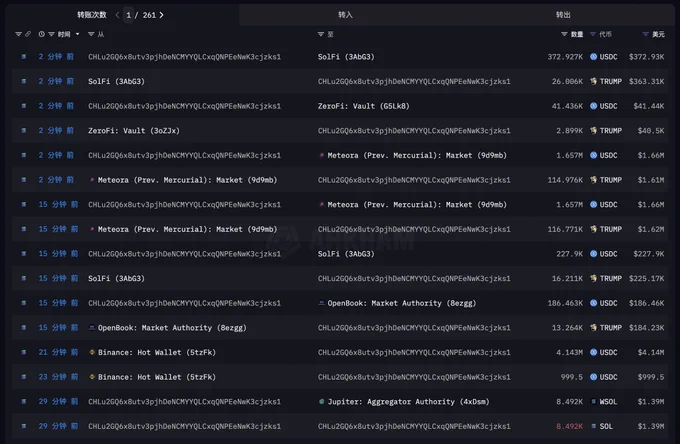Image resolution: width=680 pixels, height=444 pixels.
Task: Click the $363.31K USD value
Action: [646, 82]
